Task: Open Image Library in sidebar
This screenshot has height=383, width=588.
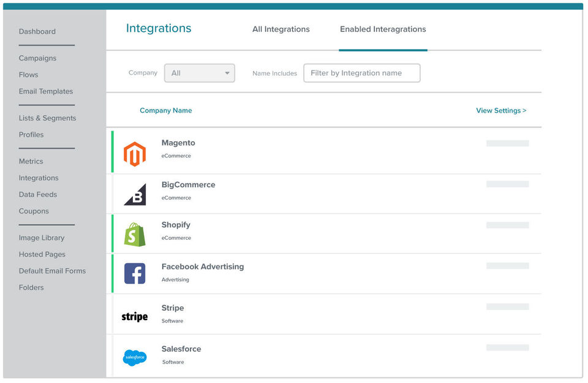Action: 42,237
